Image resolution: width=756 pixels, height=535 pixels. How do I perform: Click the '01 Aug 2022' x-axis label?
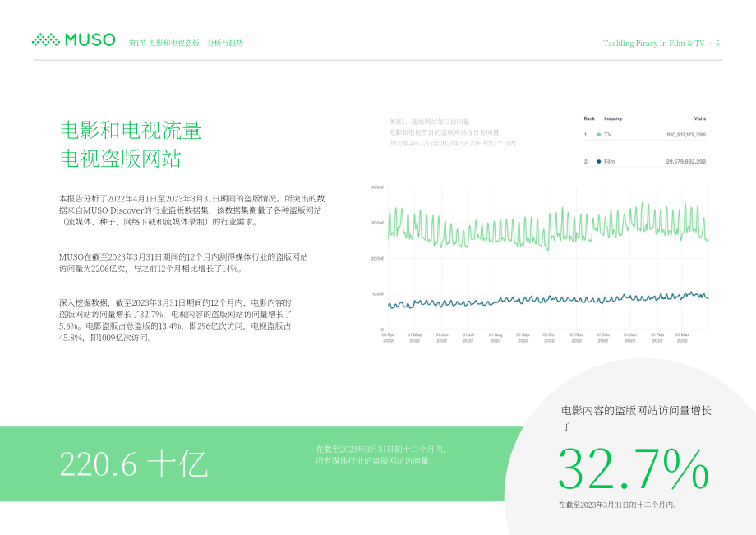[x=496, y=338]
